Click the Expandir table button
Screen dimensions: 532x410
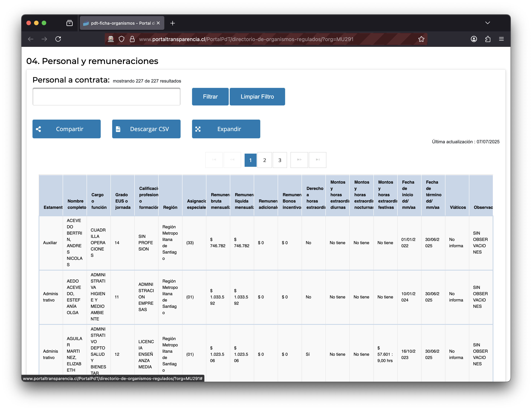tap(226, 129)
